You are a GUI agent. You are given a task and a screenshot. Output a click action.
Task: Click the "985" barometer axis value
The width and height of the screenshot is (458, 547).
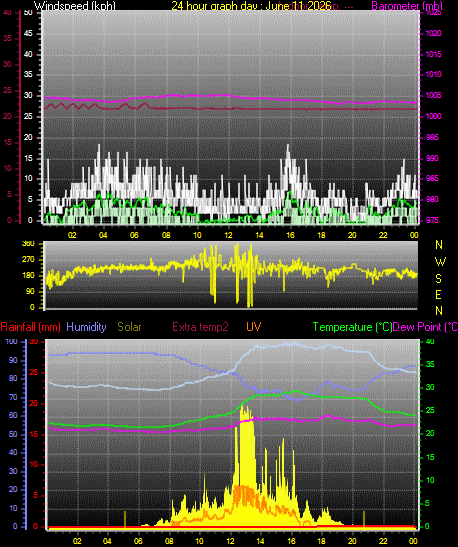click(432, 179)
